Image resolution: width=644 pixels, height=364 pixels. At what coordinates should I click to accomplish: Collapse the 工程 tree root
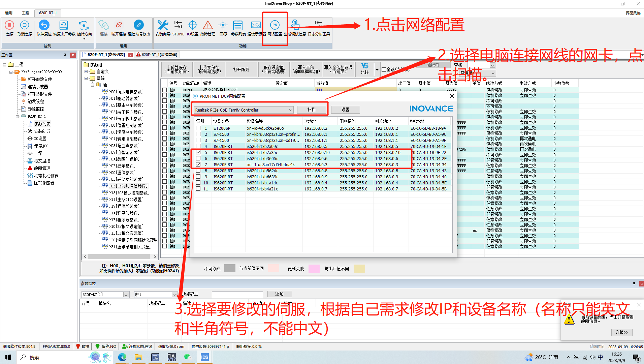tap(5, 64)
